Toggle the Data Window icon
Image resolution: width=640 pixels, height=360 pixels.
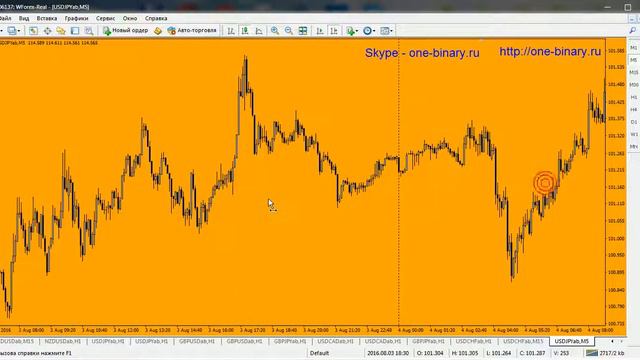point(47,31)
